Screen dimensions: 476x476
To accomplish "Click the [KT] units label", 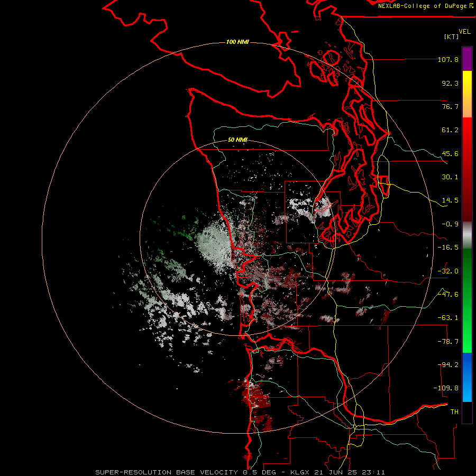I will 452,36.
